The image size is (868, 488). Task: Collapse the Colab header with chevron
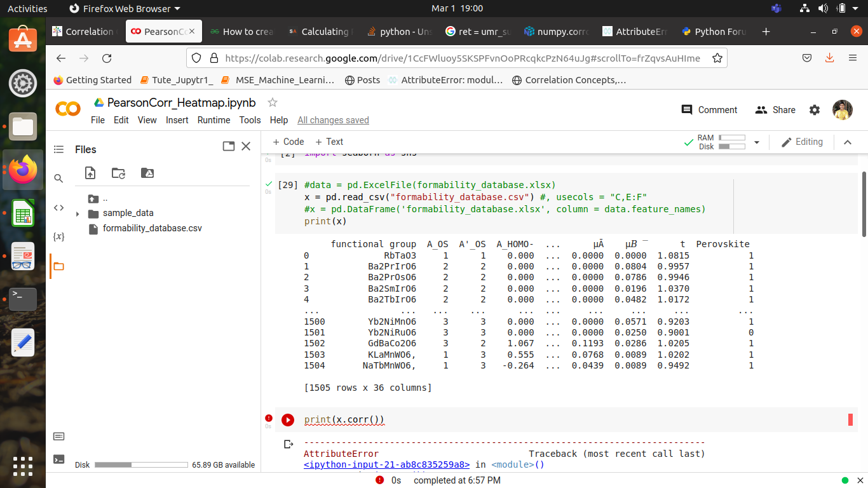(x=847, y=142)
